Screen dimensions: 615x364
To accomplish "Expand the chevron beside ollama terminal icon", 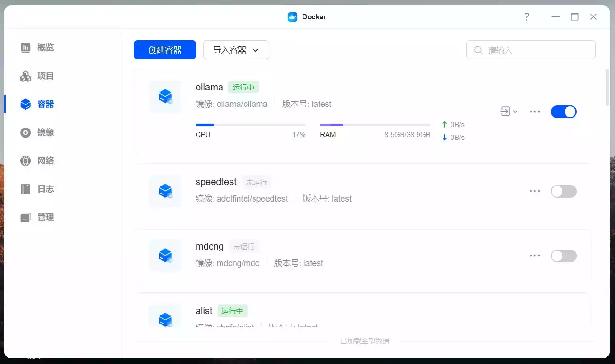I will [515, 112].
